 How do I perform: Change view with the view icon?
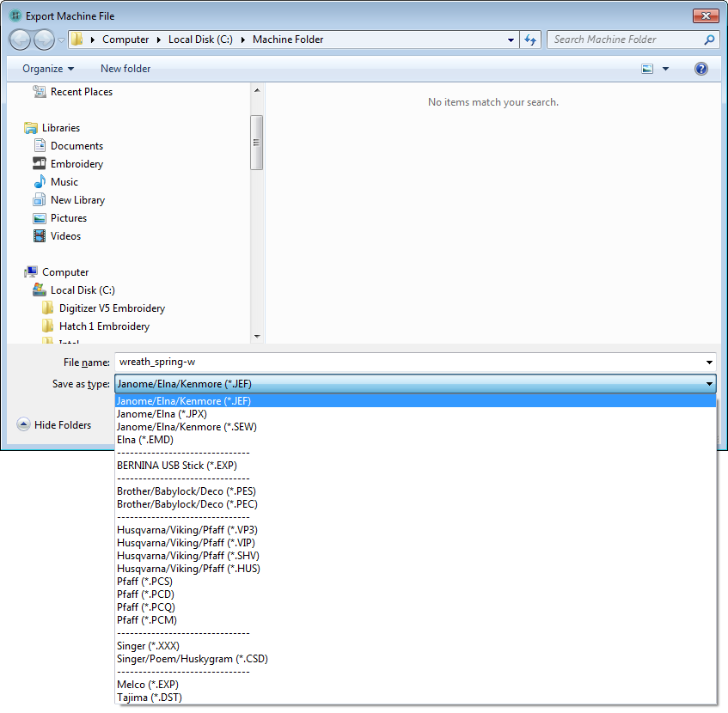click(x=647, y=69)
